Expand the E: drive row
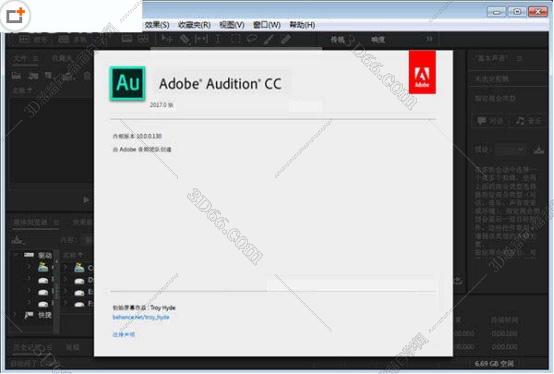 (x=65, y=292)
